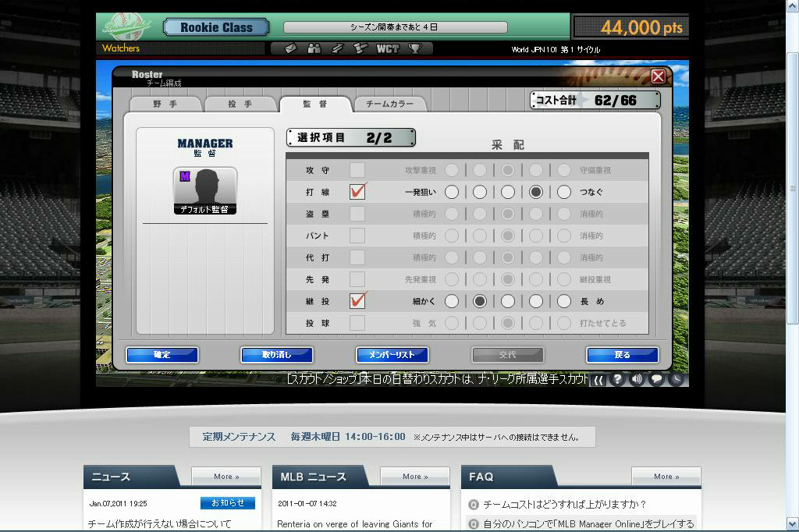Expand News section via its More button
Screen dimensions: 799x532
click(x=226, y=476)
